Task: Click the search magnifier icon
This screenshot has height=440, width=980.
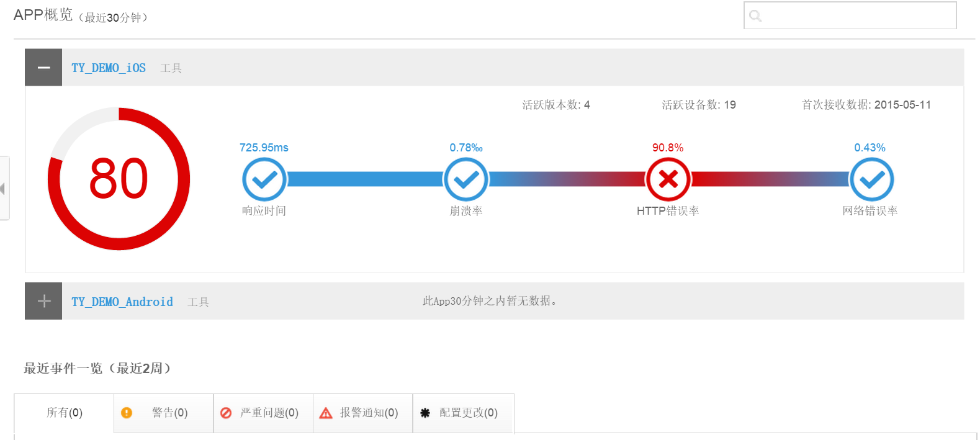Action: coord(755,16)
